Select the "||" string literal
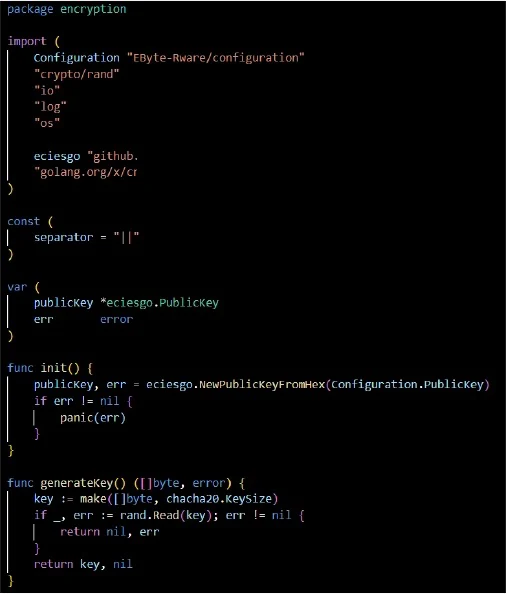The image size is (506, 594). [126, 237]
